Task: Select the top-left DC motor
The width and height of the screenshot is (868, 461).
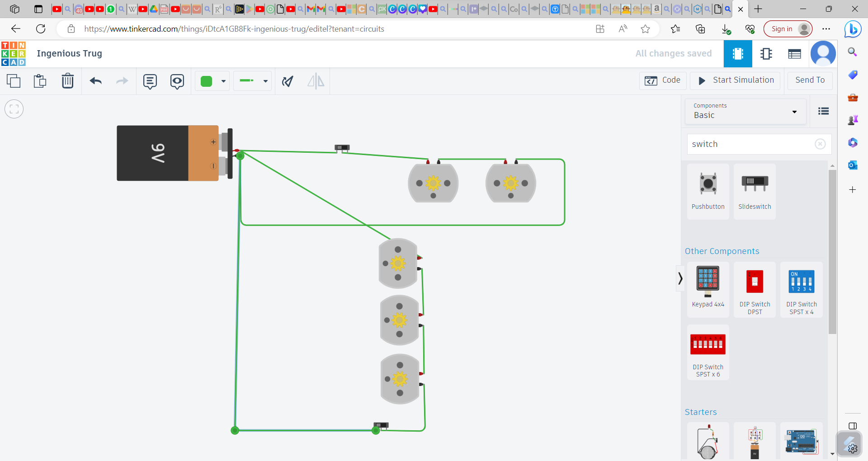Action: [x=433, y=183]
